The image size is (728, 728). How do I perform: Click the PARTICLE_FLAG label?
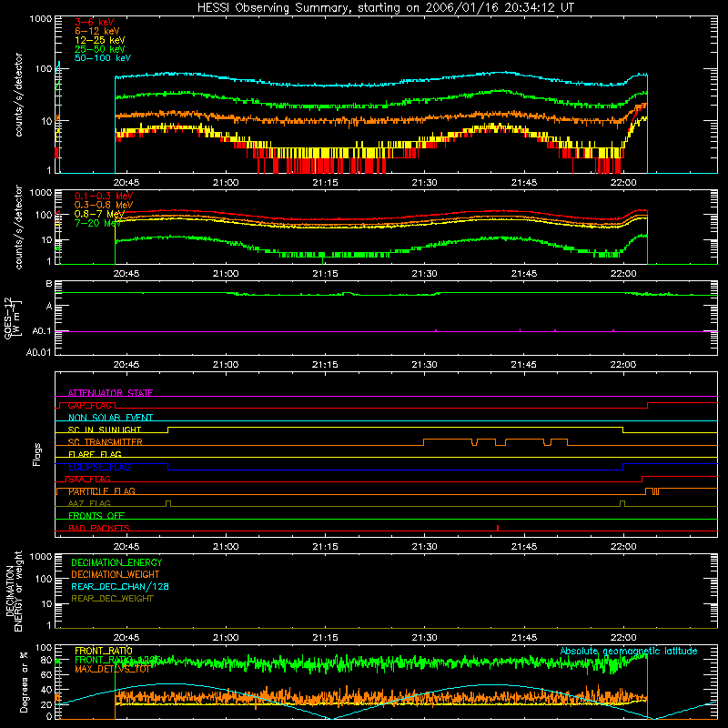pyautogui.click(x=102, y=491)
